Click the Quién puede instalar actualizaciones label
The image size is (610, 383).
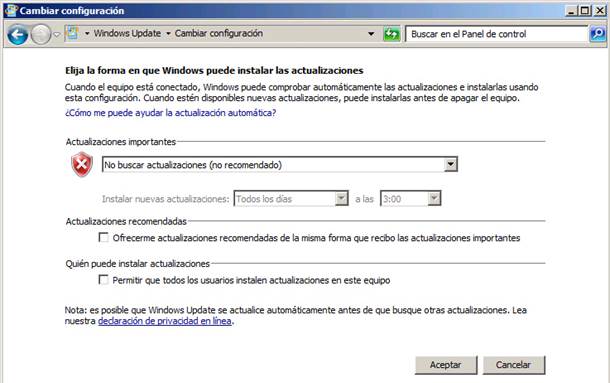pyautogui.click(x=137, y=264)
